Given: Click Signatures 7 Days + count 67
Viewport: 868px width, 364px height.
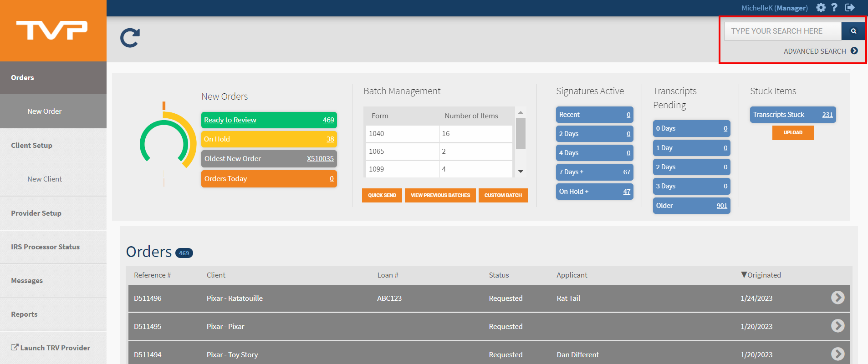Looking at the screenshot, I should [x=627, y=172].
